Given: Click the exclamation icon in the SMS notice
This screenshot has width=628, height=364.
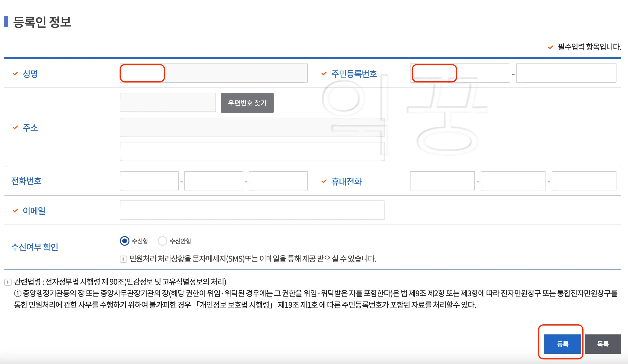Looking at the screenshot, I should click(x=123, y=259).
